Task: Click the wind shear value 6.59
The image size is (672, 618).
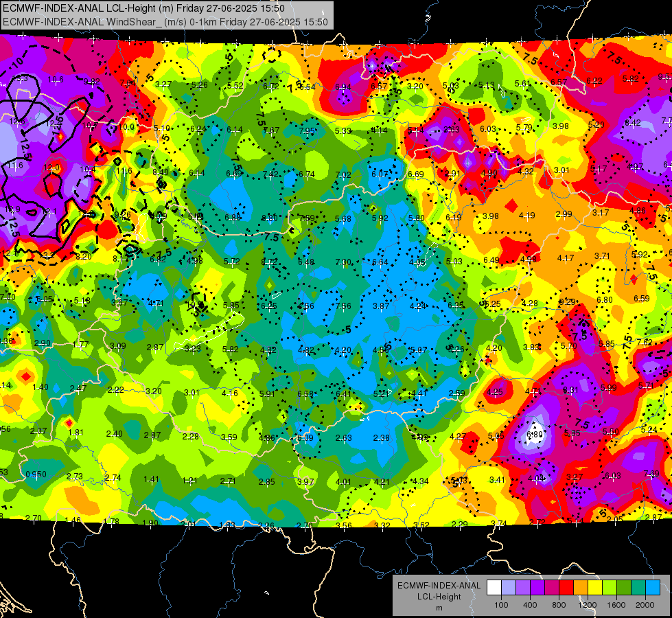Action: coord(642,299)
